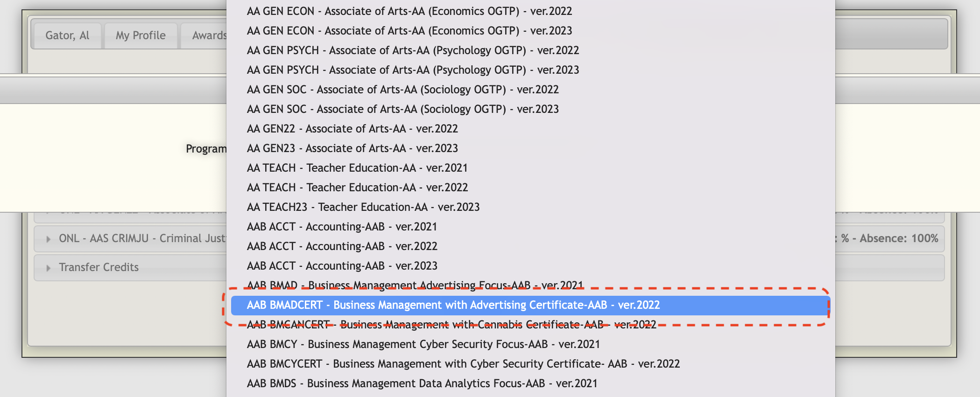
Task: Pick AAB BMCY Cyber Security Focus ver.2021
Action: click(423, 344)
